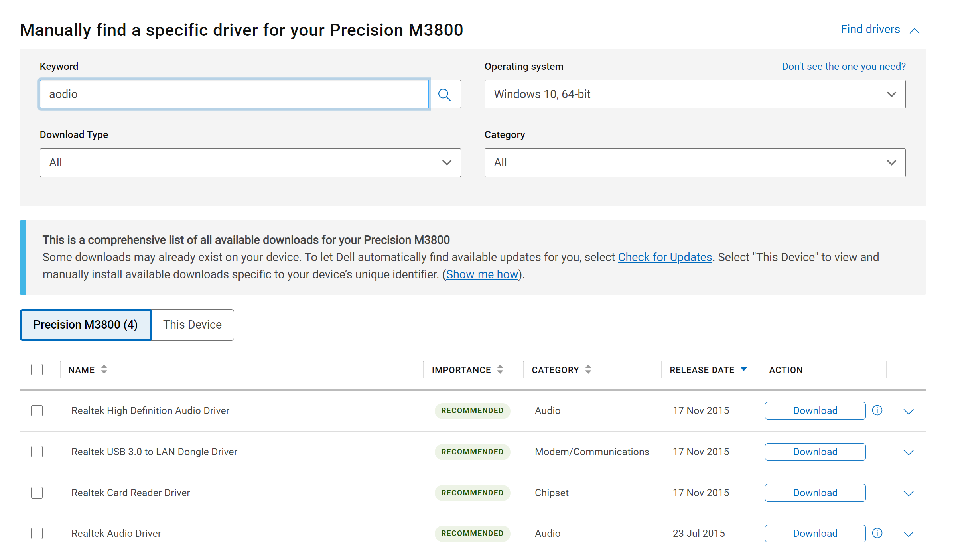
Task: Check Realtek Card Reader Driver row
Action: 37,493
